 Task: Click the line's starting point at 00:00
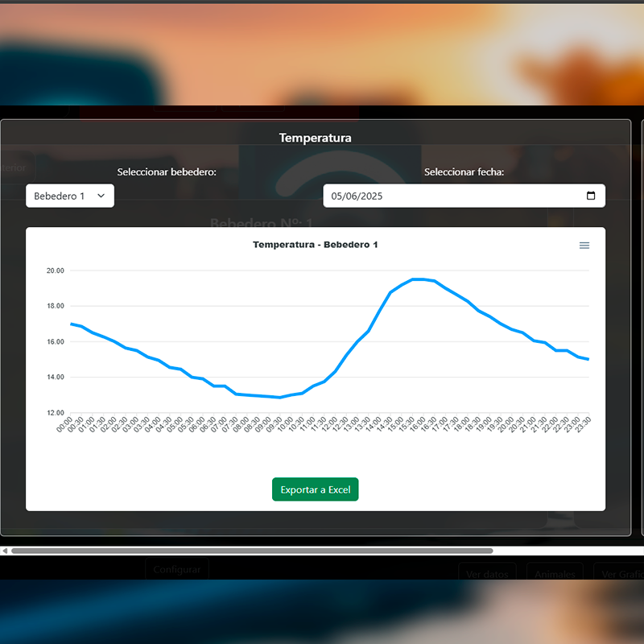71,324
